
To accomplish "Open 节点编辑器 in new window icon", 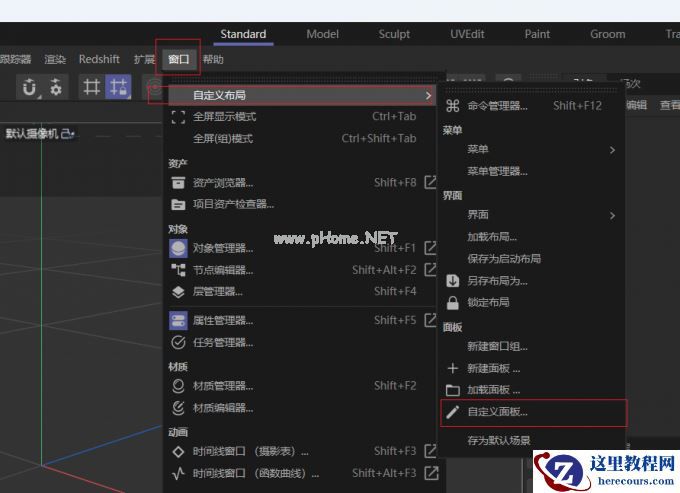I will [430, 269].
